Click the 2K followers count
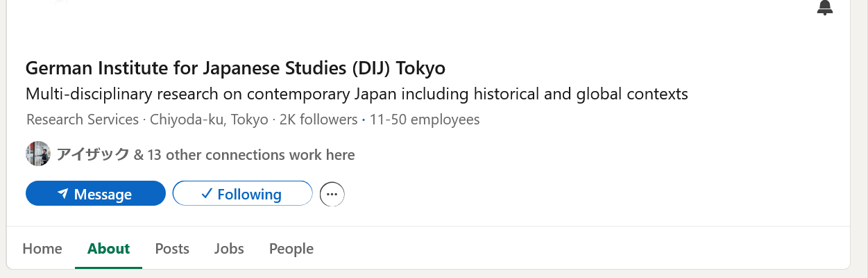Screen dimensions: 868x278 (x=318, y=120)
